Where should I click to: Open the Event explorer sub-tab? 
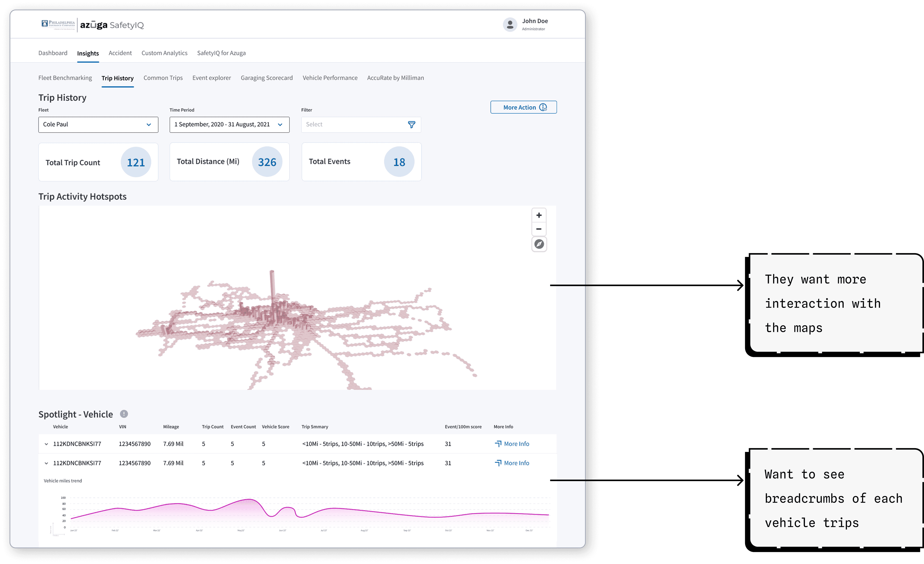pyautogui.click(x=212, y=78)
